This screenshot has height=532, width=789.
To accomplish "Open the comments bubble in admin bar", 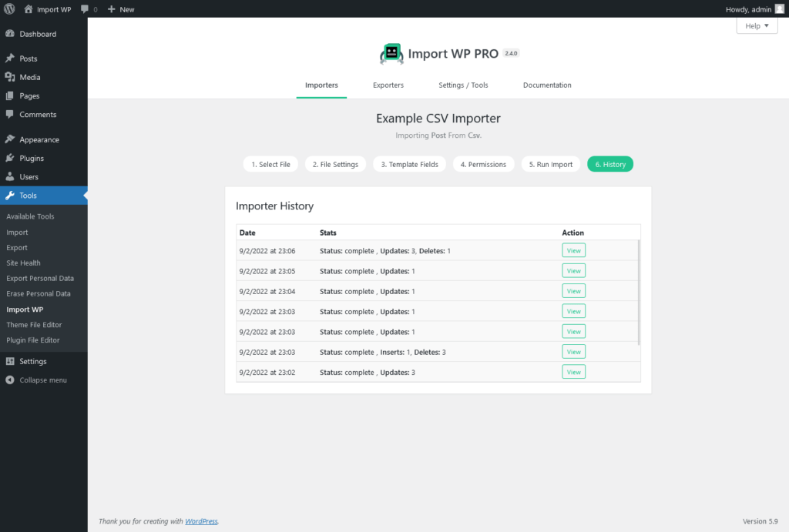I will pos(85,9).
